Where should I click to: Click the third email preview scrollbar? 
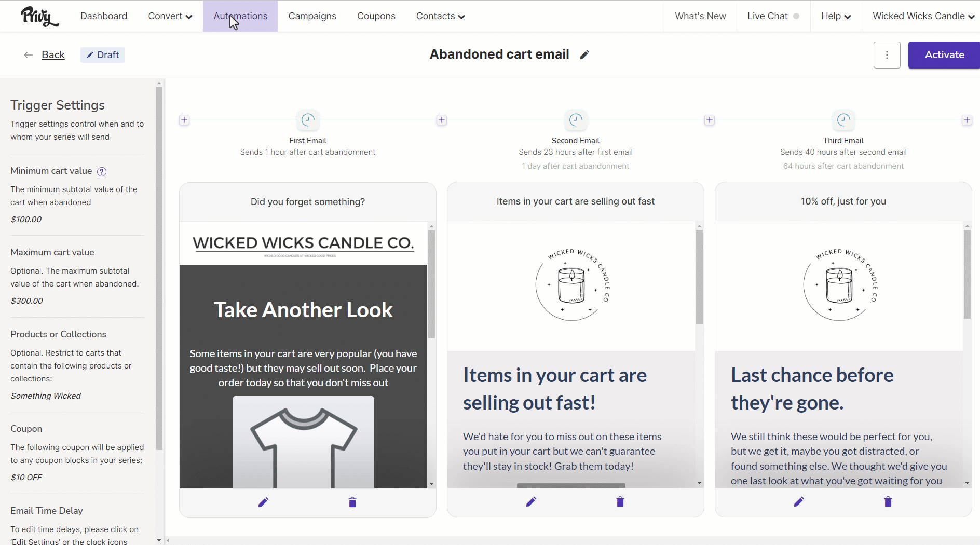pyautogui.click(x=967, y=274)
